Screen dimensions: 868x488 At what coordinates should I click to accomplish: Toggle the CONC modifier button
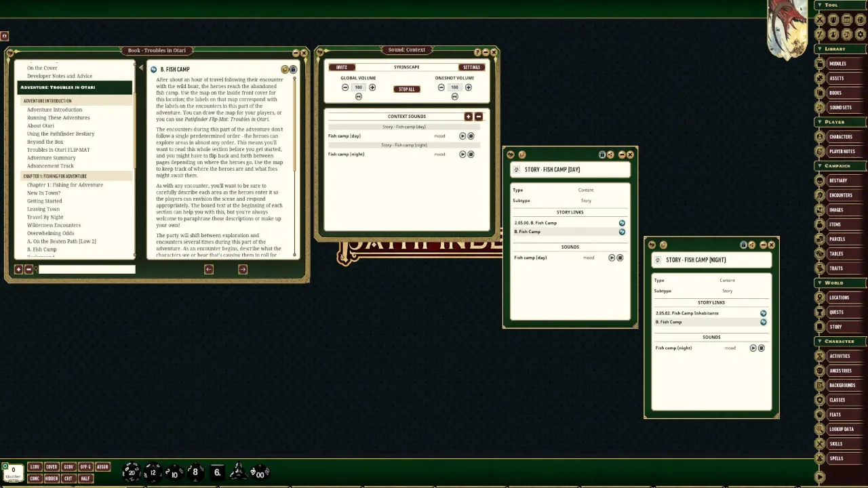(35, 479)
